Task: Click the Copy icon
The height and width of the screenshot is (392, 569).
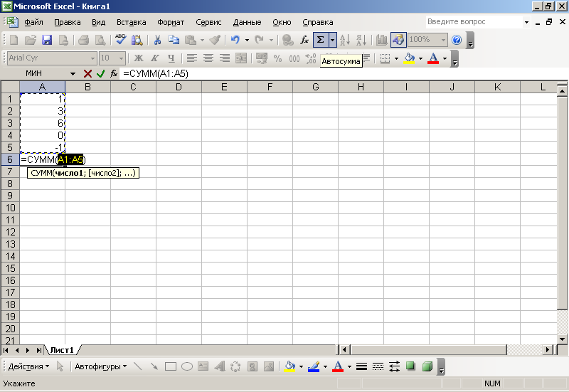Action: point(174,40)
